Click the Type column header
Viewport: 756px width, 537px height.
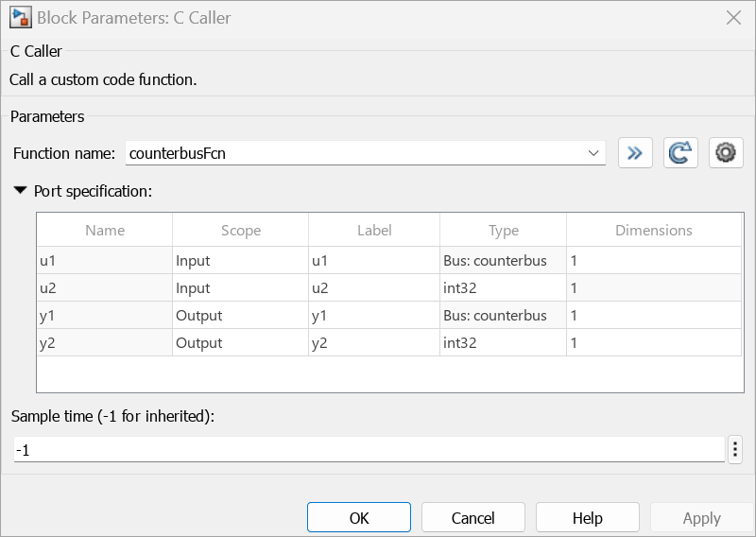pos(503,231)
